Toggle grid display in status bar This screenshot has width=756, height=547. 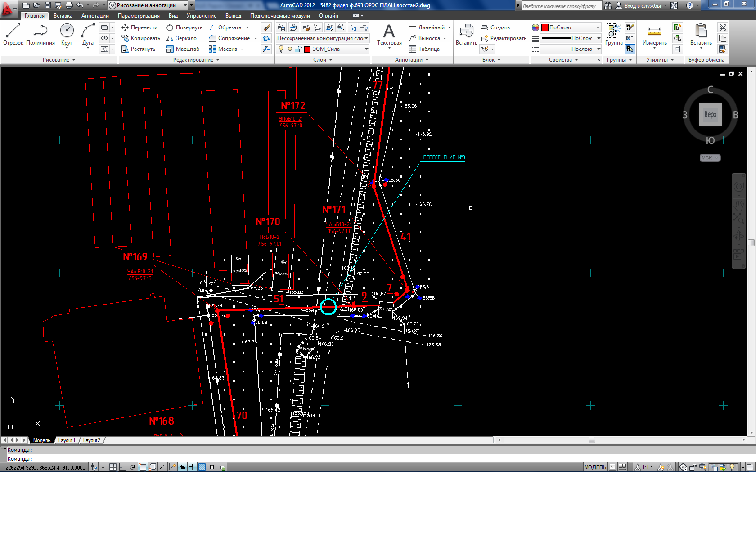pos(113,467)
